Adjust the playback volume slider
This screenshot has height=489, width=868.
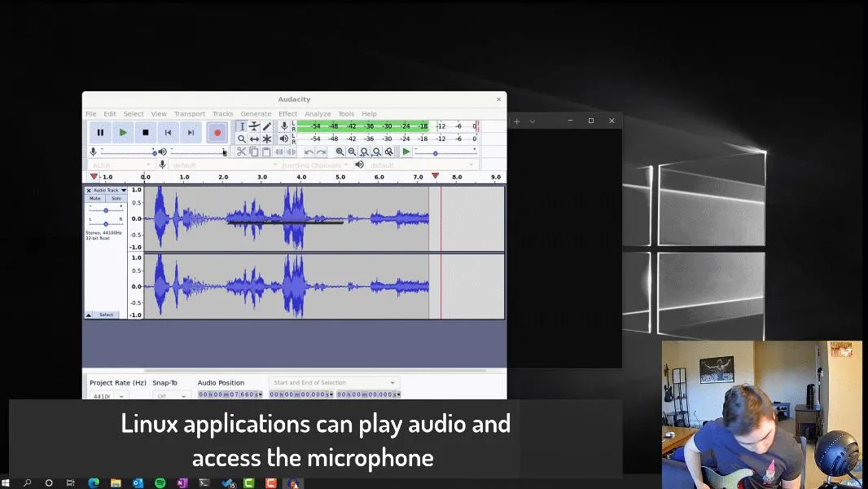(x=198, y=152)
